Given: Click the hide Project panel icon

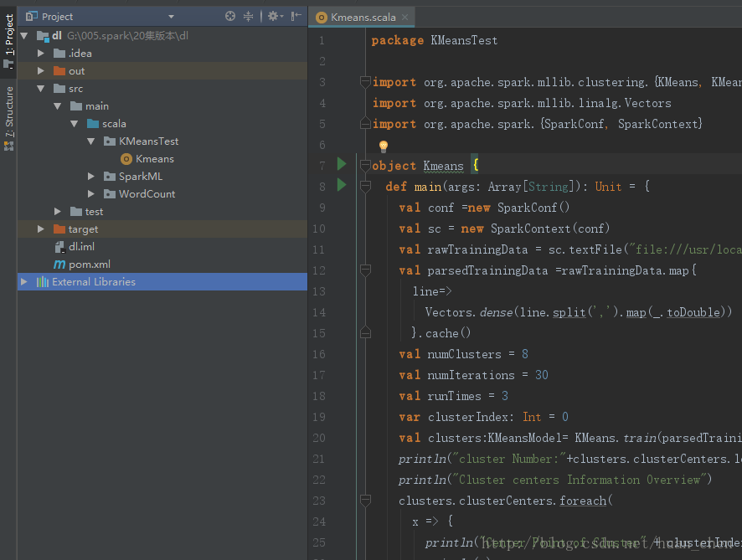Looking at the screenshot, I should [296, 16].
